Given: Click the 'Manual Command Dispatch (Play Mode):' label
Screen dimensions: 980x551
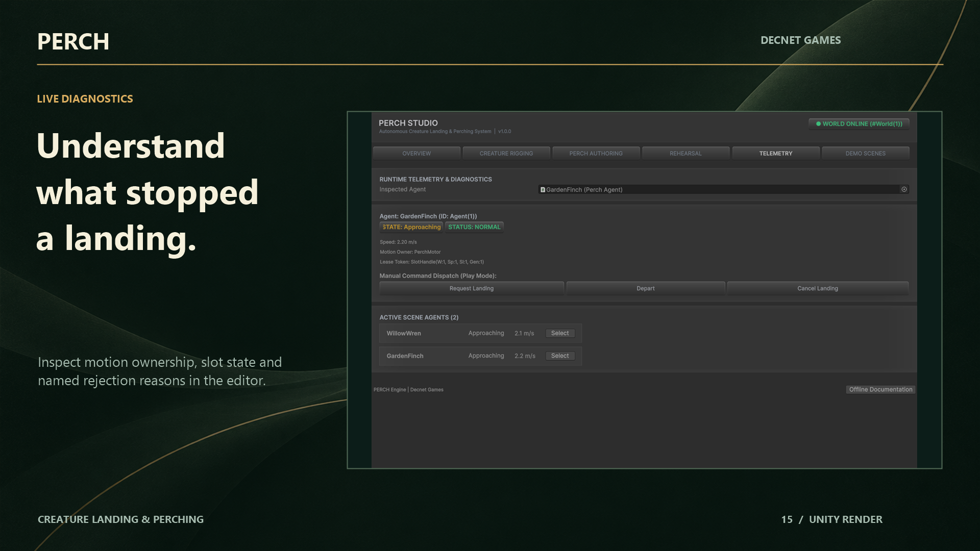Looking at the screenshot, I should [x=438, y=276].
